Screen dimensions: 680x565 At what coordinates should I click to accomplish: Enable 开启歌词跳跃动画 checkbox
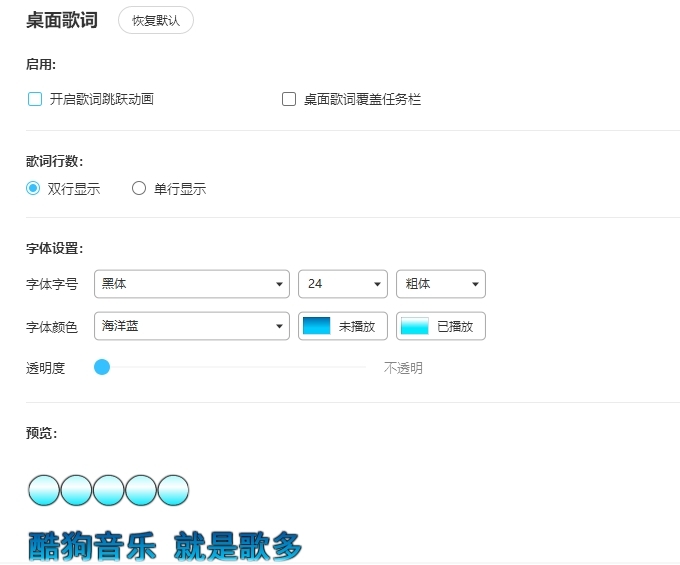[x=35, y=99]
